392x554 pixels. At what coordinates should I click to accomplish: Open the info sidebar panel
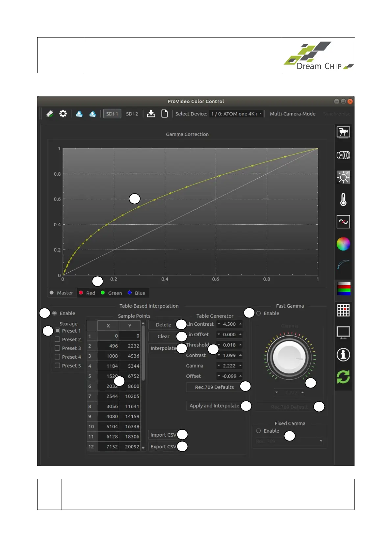pyautogui.click(x=343, y=355)
